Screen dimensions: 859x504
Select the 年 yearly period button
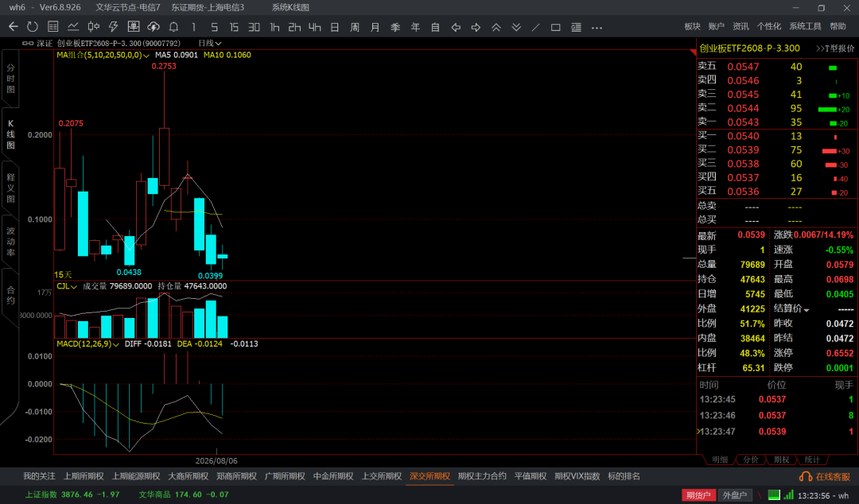[x=415, y=27]
